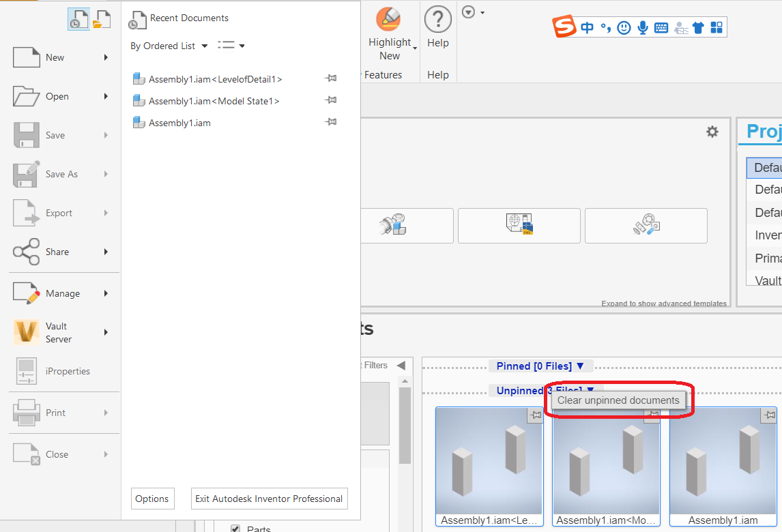Viewport: 782px width, 532px height.
Task: Click the Close document icon
Action: pos(26,454)
